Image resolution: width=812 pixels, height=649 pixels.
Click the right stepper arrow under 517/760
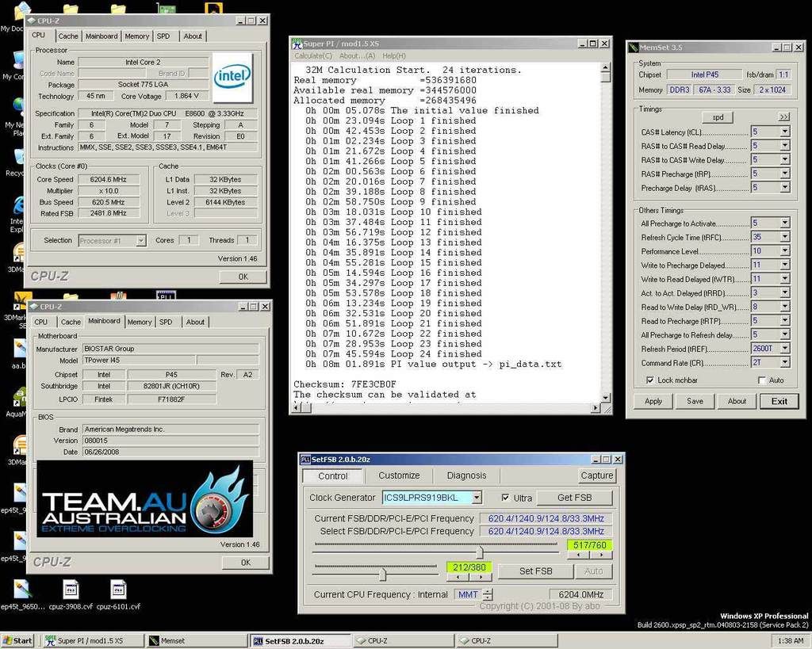tap(601, 555)
